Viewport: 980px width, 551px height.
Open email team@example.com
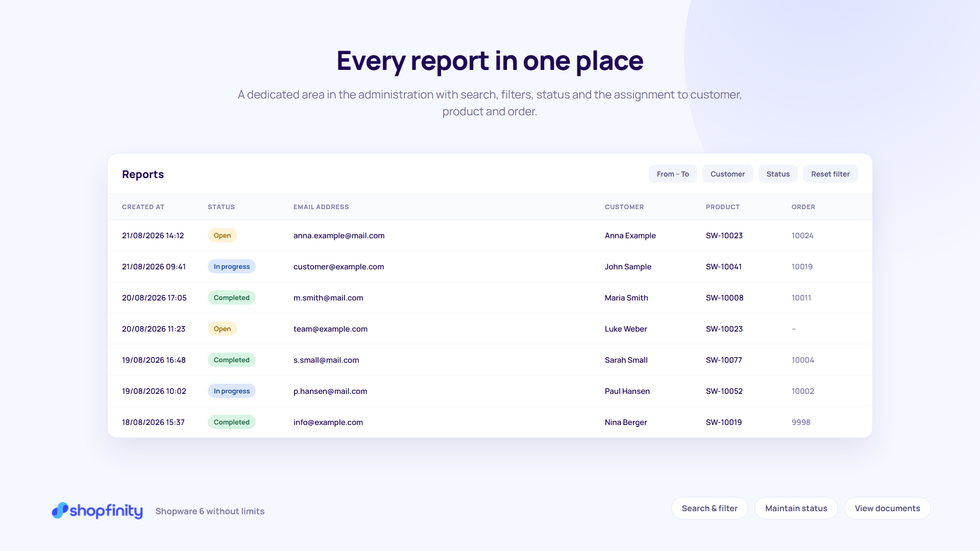330,329
